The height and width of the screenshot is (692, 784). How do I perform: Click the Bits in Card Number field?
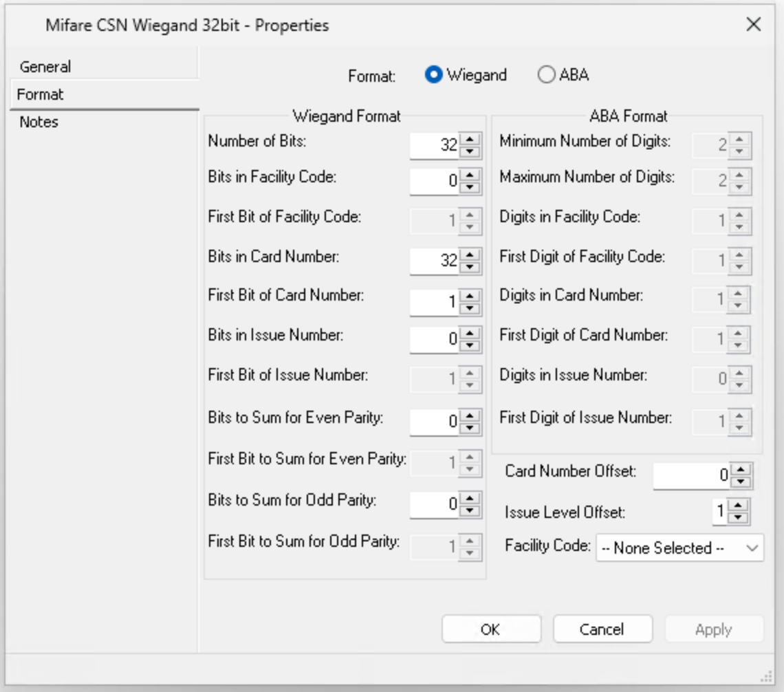(435, 261)
